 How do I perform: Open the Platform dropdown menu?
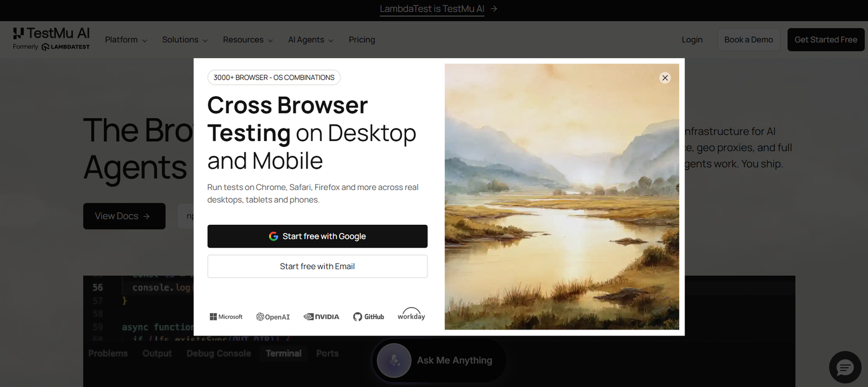coord(126,40)
